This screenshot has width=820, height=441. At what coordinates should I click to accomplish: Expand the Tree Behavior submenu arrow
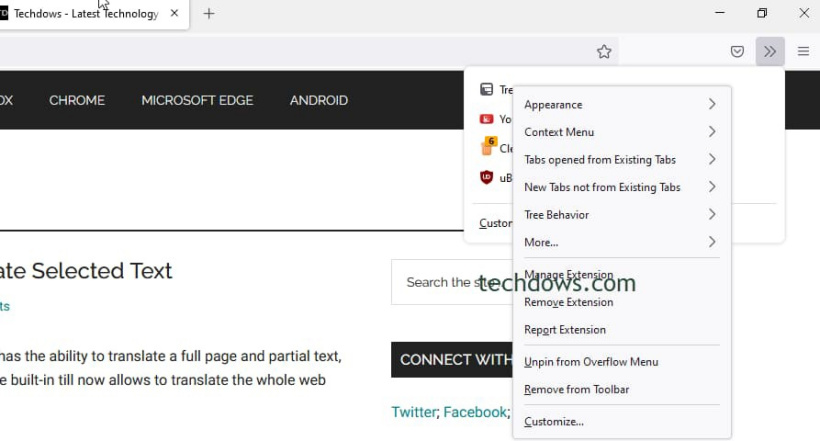(712, 214)
